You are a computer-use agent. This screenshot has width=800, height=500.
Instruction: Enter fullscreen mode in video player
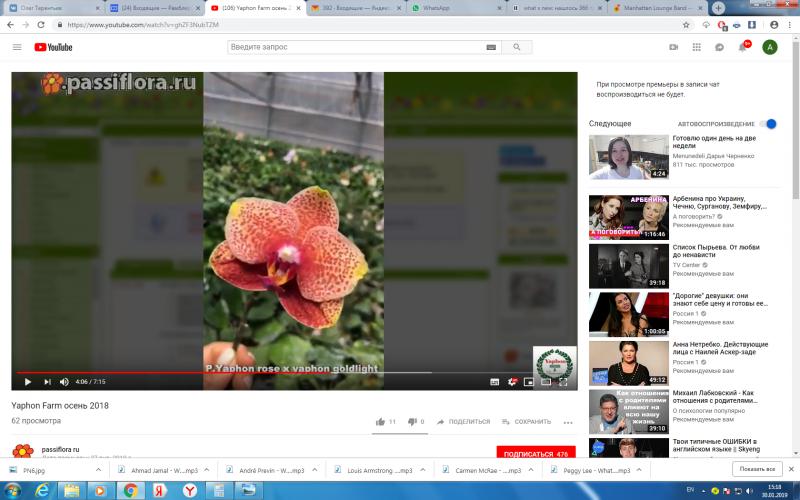pyautogui.click(x=563, y=381)
